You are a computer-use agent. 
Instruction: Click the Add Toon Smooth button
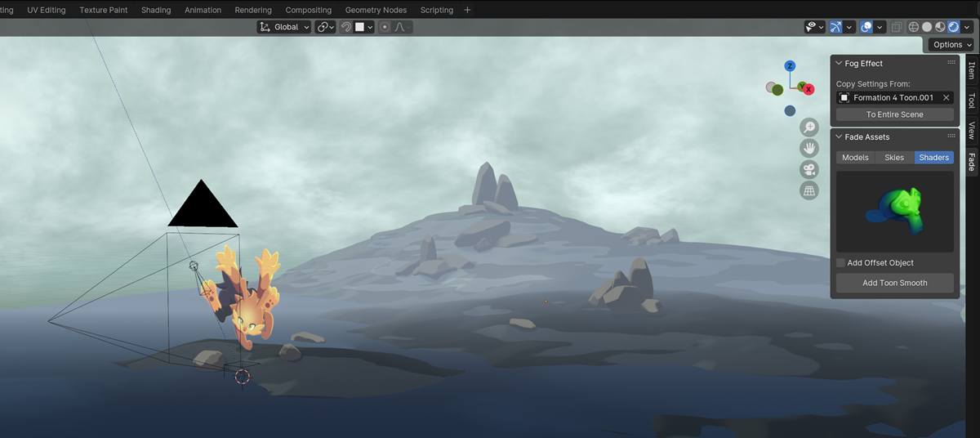click(895, 283)
